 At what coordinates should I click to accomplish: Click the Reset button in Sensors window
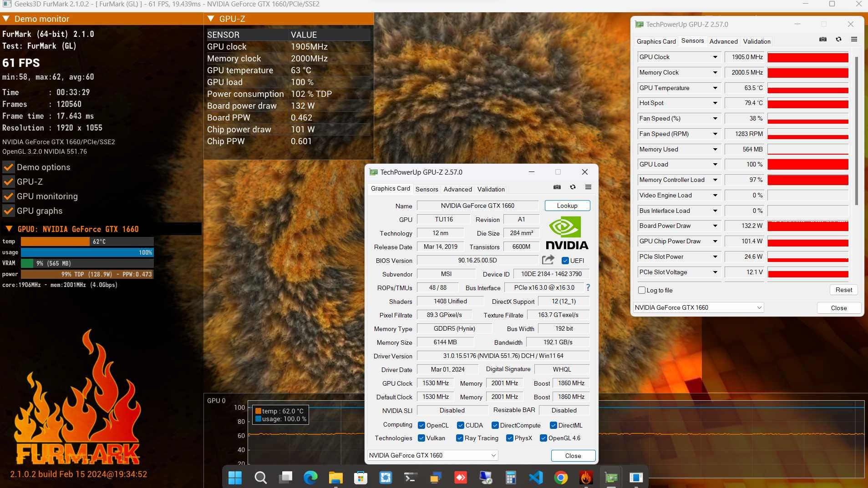coord(843,290)
